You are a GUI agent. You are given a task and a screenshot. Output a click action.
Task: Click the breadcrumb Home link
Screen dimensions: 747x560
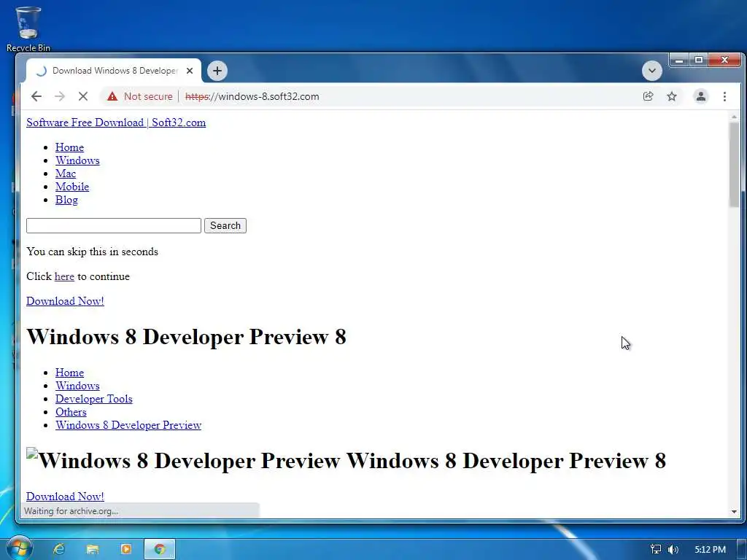(x=69, y=373)
